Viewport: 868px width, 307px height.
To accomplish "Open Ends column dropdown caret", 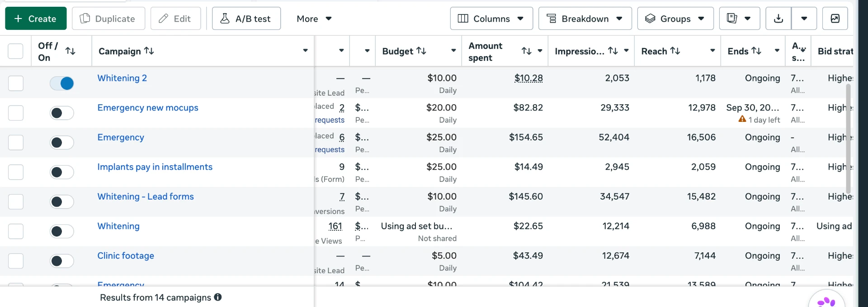I will (777, 51).
